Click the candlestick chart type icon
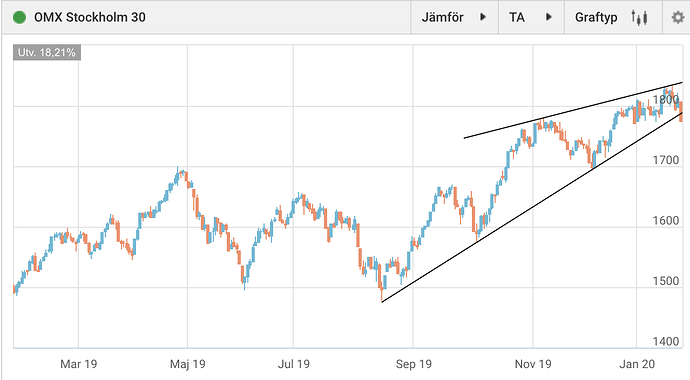 tap(639, 18)
